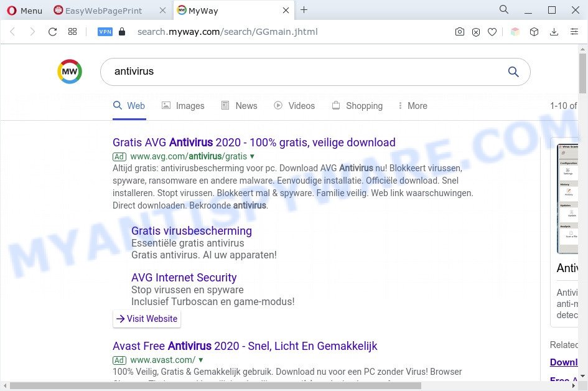The height and width of the screenshot is (391, 588).
Task: Click horizontal scrollbar right arrow
Action: click(x=574, y=386)
